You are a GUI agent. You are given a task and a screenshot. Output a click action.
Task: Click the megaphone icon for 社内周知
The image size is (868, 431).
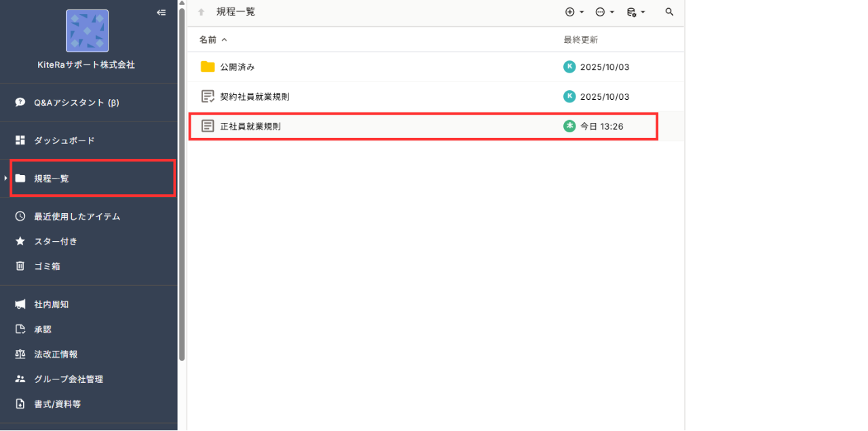click(x=20, y=305)
